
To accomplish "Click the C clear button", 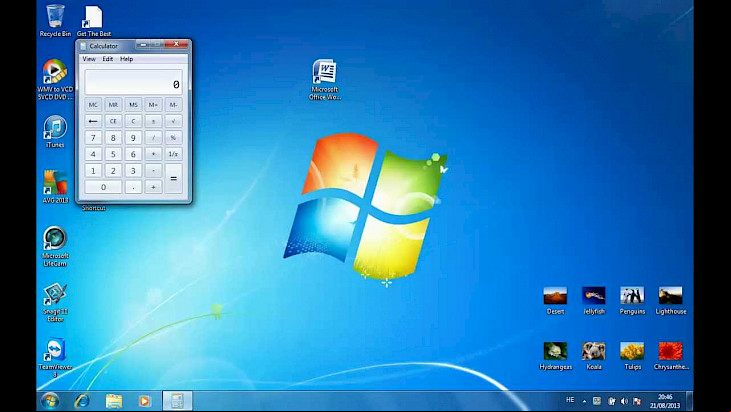I will [x=133, y=121].
